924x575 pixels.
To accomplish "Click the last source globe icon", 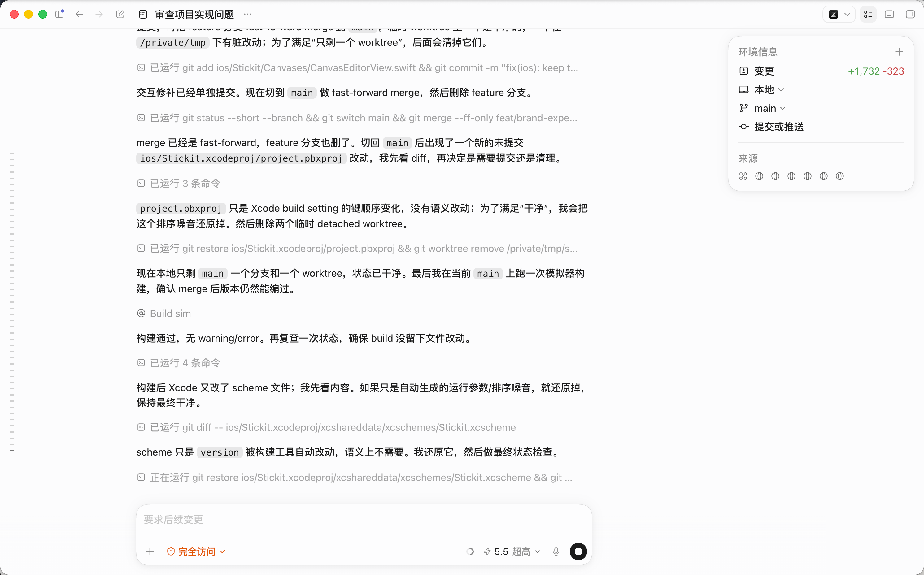I will pyautogui.click(x=840, y=176).
